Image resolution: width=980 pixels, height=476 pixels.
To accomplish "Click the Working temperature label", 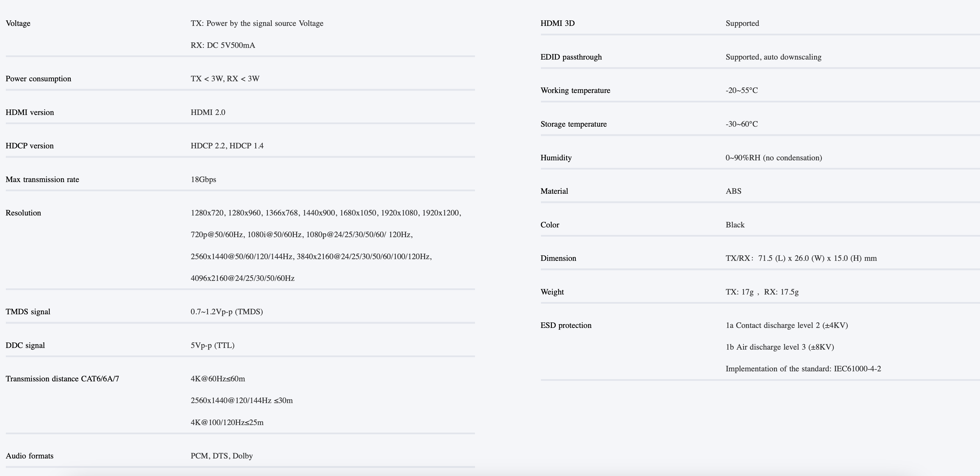I will (575, 90).
